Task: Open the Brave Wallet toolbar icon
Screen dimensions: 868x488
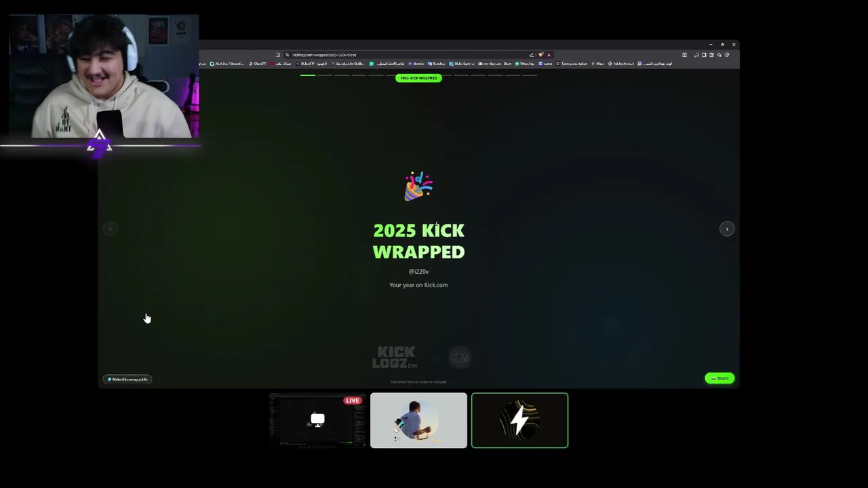Action: click(712, 55)
